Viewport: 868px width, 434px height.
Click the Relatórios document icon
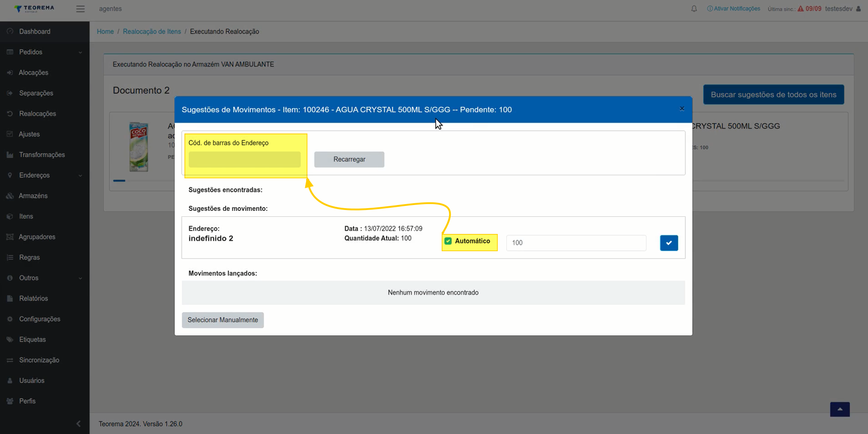click(x=10, y=299)
